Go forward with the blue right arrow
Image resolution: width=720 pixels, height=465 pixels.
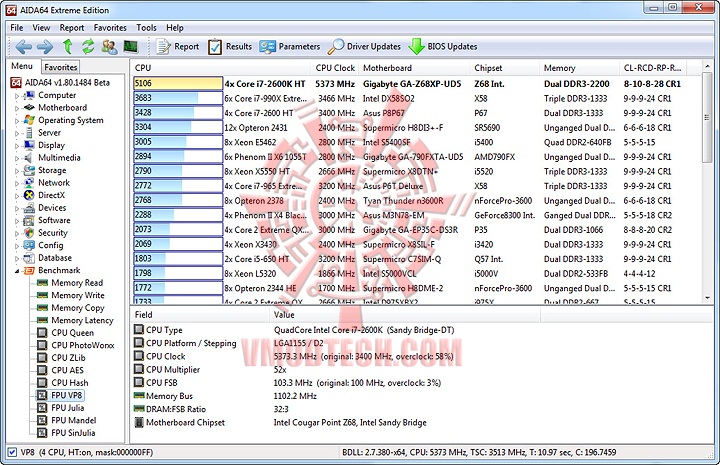coord(45,46)
